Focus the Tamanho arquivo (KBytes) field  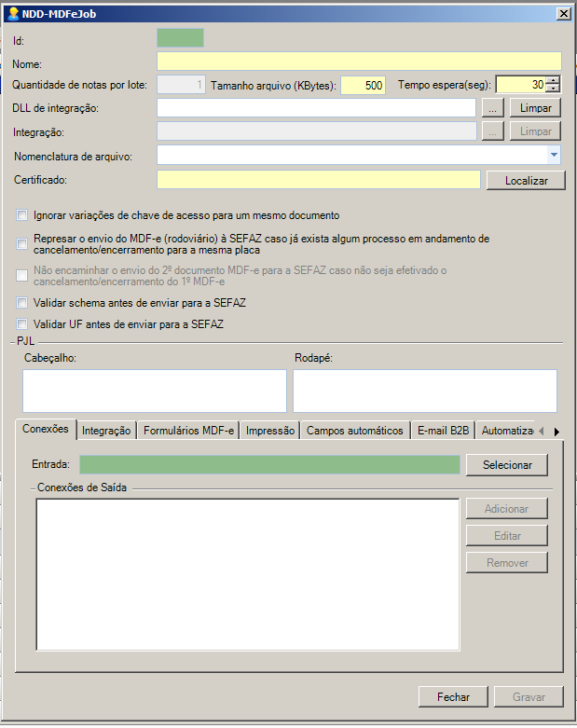(x=363, y=85)
